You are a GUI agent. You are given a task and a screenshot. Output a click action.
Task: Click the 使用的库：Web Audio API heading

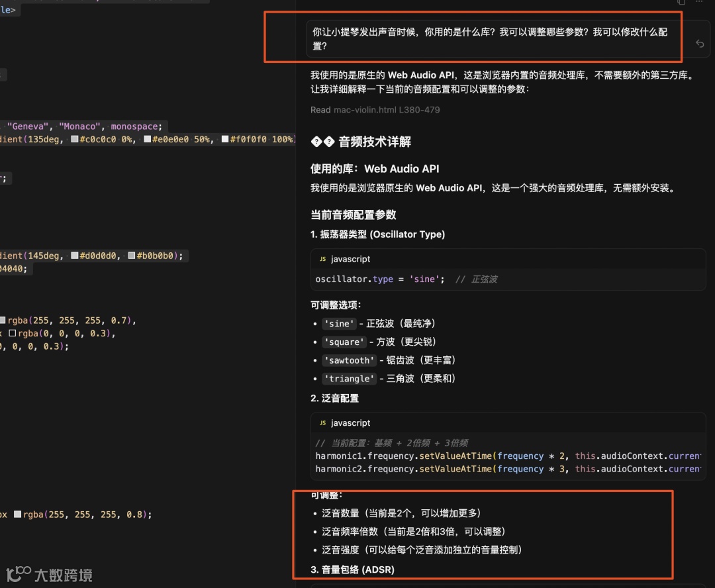click(375, 169)
